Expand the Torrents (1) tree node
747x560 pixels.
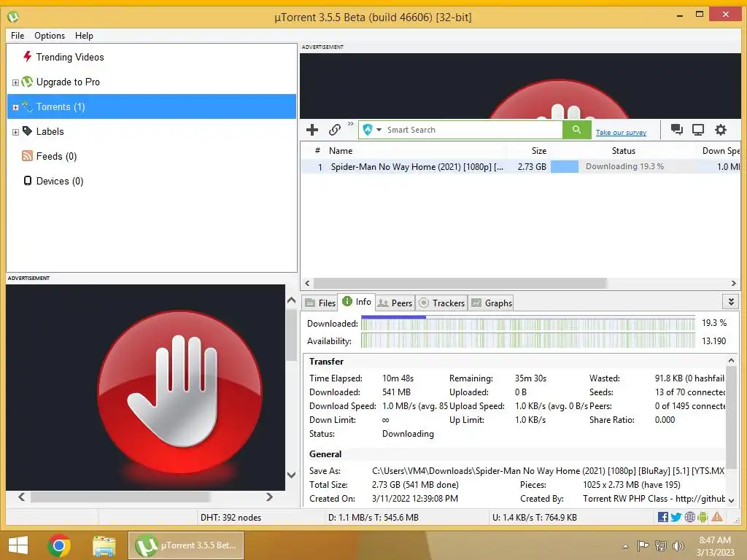coord(15,107)
